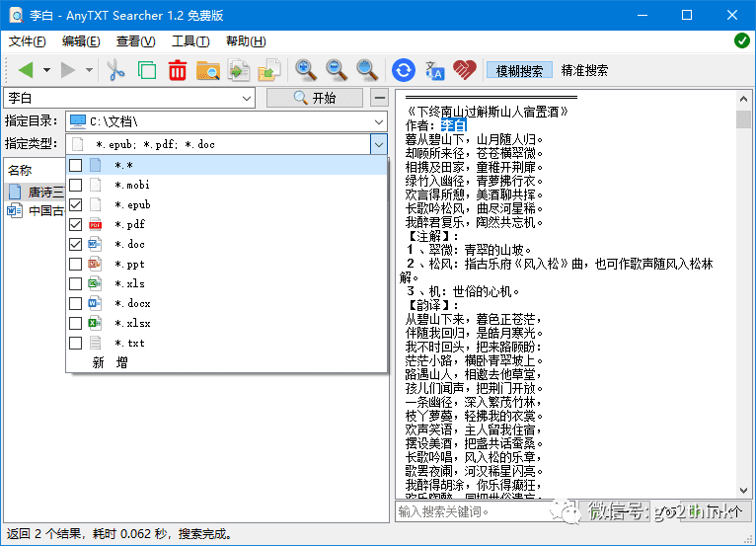Click the zoom out magnifier icon
This screenshot has width=756, height=546.
336,70
